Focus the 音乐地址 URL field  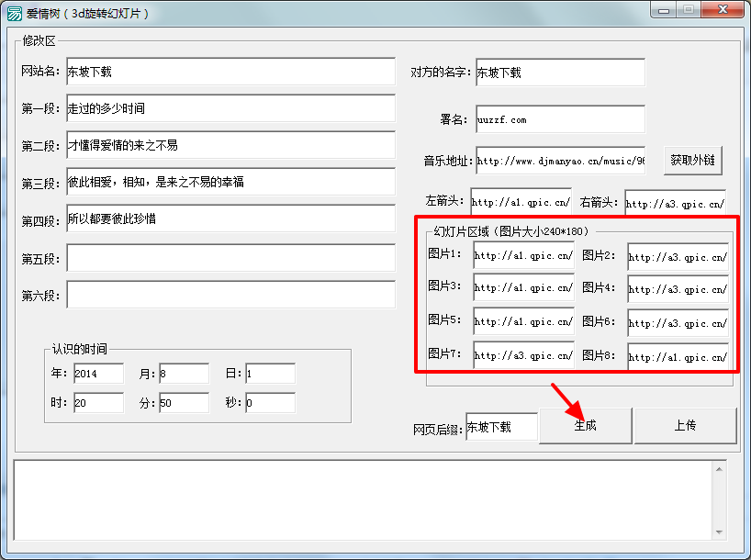(560, 161)
